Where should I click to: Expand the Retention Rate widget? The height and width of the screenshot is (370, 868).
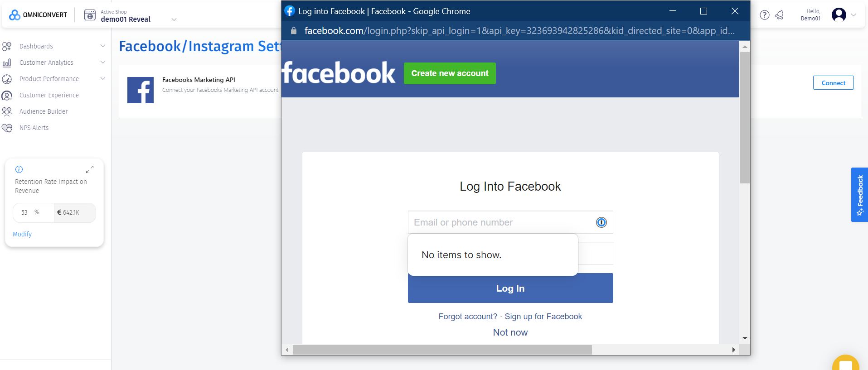(90, 169)
